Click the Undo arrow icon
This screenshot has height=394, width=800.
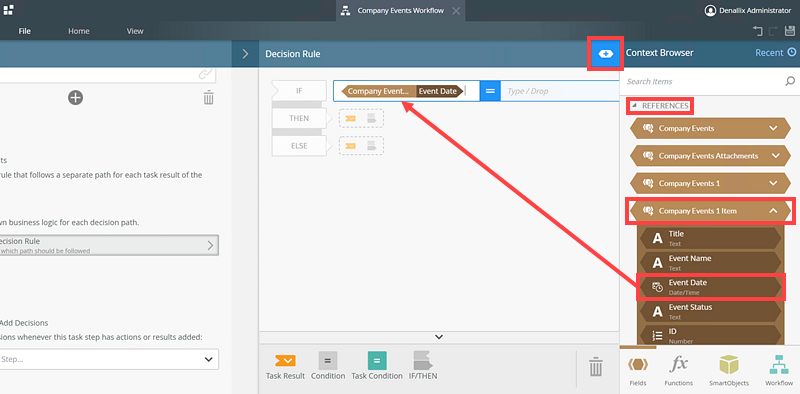point(758,31)
